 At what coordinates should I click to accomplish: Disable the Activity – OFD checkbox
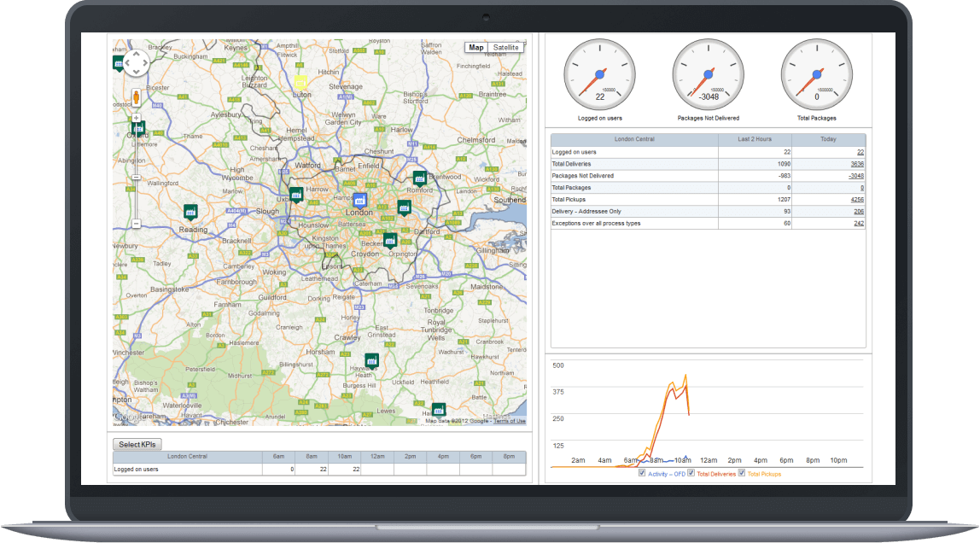click(641, 475)
